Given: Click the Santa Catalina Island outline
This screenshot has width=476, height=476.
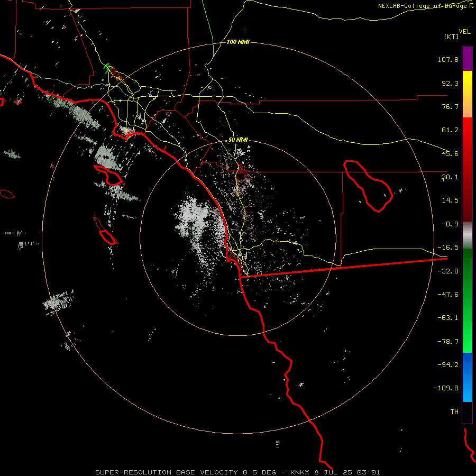Looking at the screenshot, I should point(109,176).
